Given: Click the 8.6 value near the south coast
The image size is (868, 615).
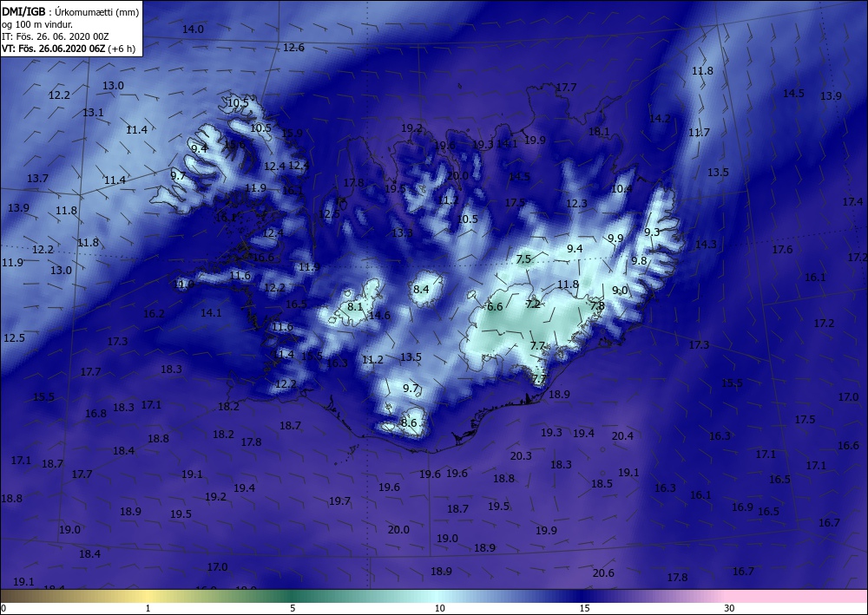Looking at the screenshot, I should pos(409,423).
